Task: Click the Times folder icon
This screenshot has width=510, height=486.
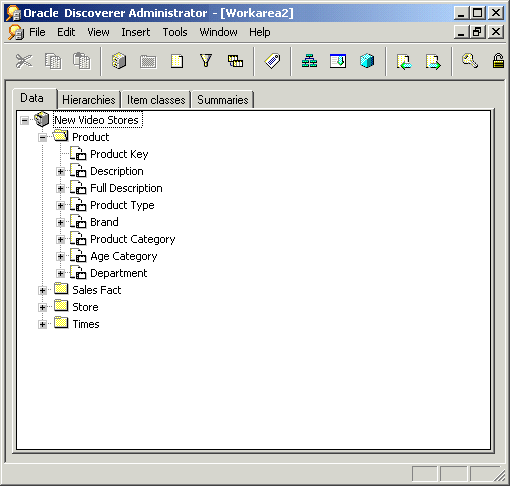Action: (61, 323)
